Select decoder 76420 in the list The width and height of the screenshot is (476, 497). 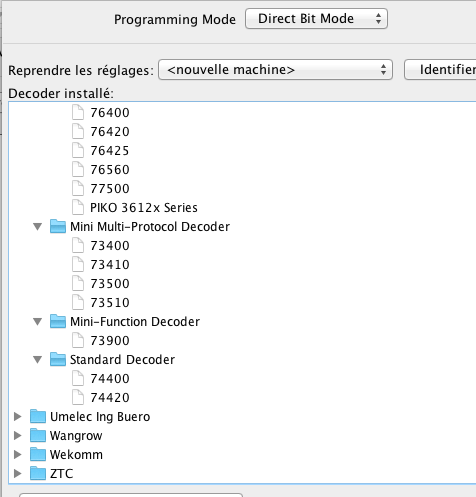[x=110, y=132]
